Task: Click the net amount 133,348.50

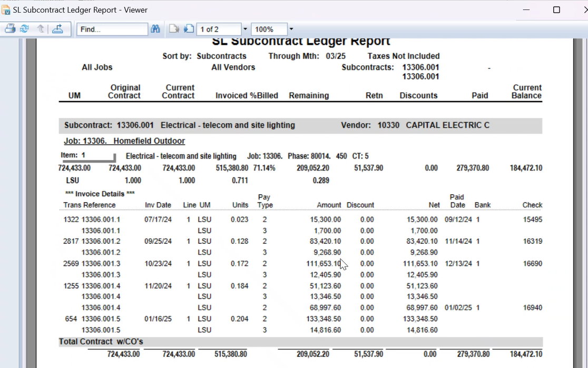Action: 420,319
